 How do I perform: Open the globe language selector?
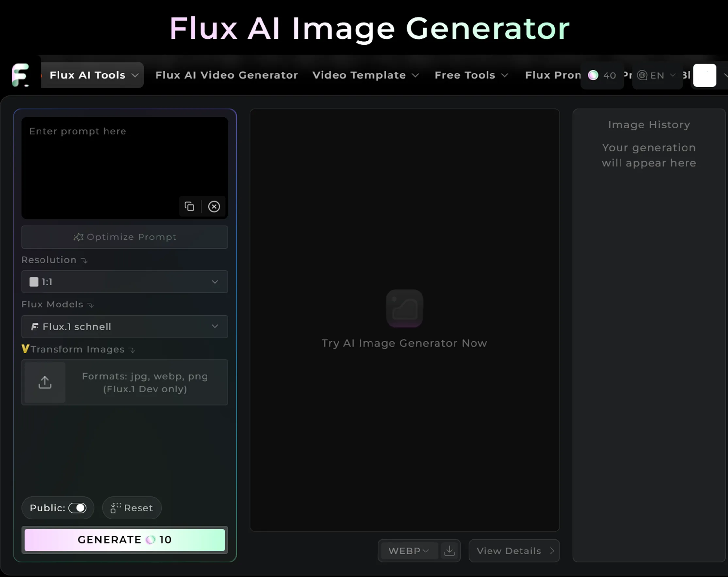tap(643, 75)
